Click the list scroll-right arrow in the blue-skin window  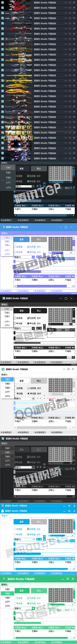(73, 286)
